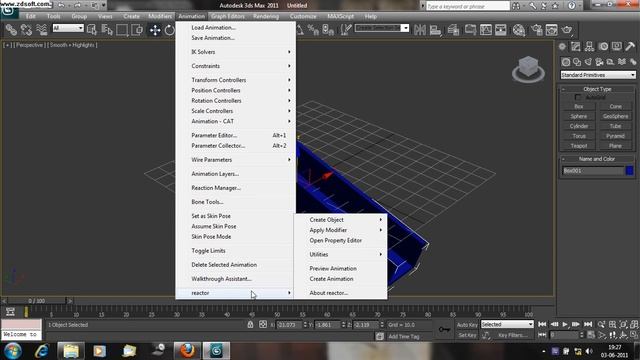Open the Modify command panel tab
This screenshot has width=640, height=360.
tap(576, 47)
